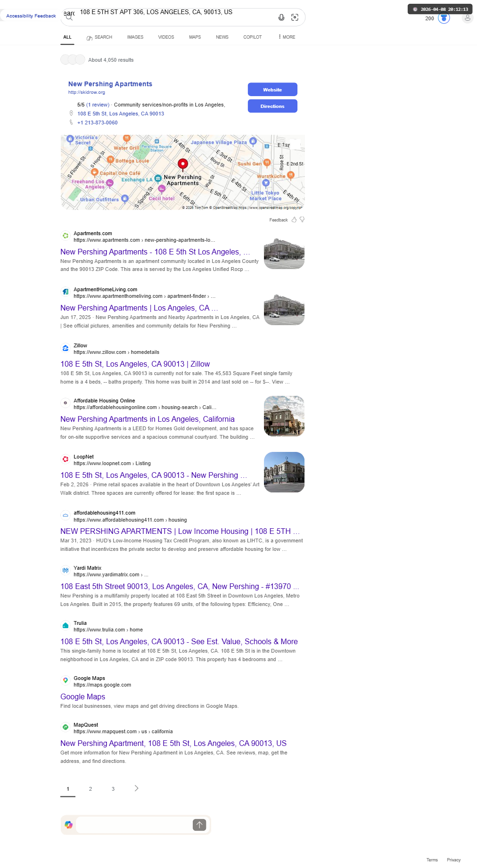Click the Directions button
This screenshot has width=477, height=868.
pos(272,106)
